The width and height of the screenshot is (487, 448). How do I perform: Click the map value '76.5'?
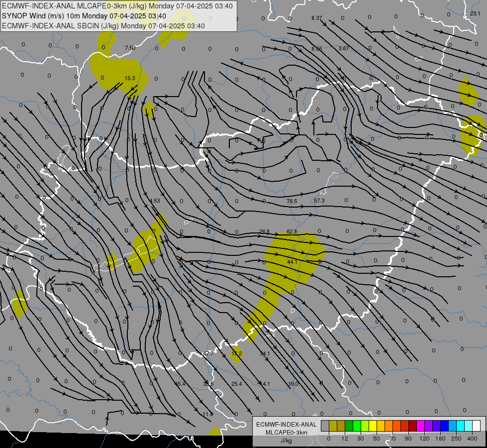point(292,201)
